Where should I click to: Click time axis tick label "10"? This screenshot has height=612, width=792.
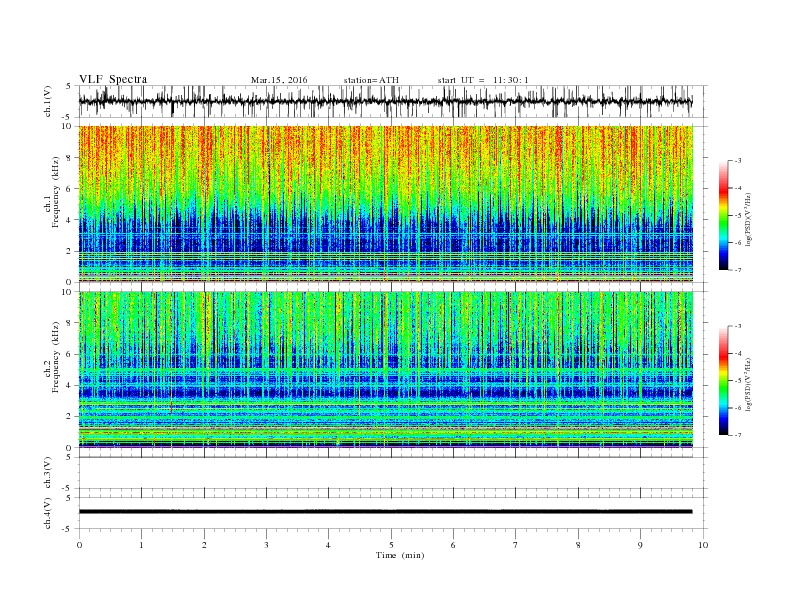point(703,545)
